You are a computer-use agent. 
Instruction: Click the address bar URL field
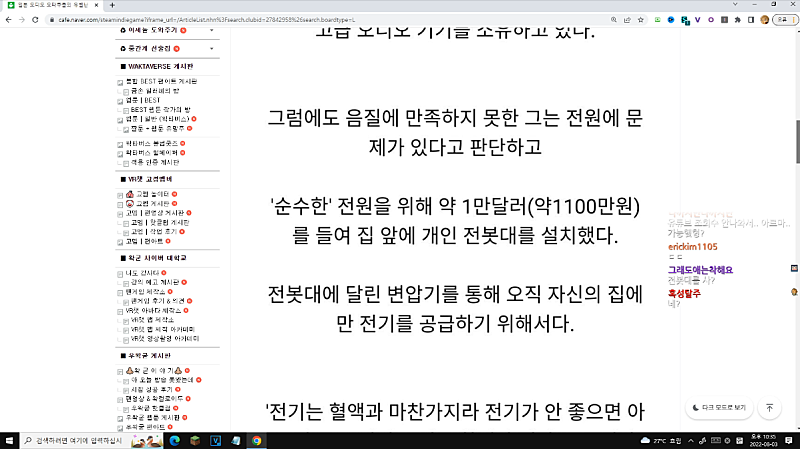coord(327,20)
